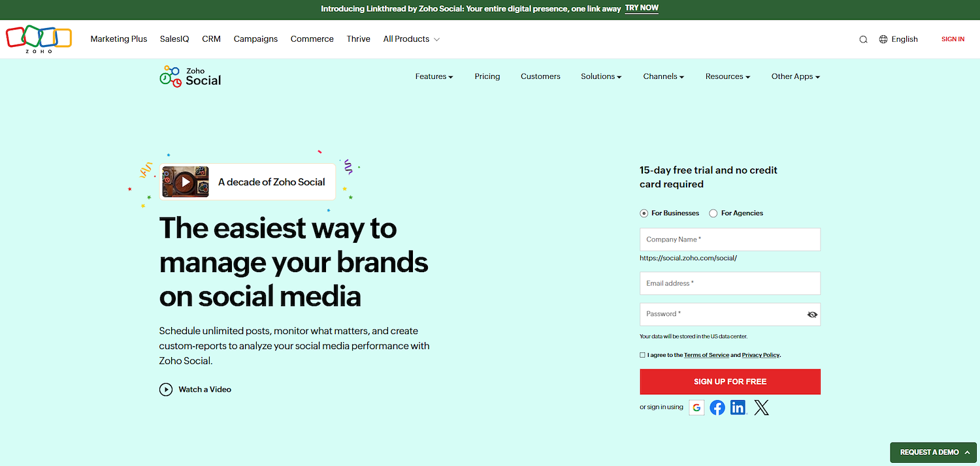Open the Privacy Policy link
980x466 pixels.
coord(761,355)
